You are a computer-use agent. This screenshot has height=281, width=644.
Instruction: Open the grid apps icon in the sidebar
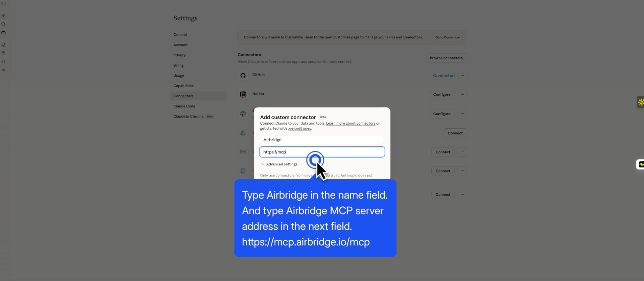tap(4, 61)
